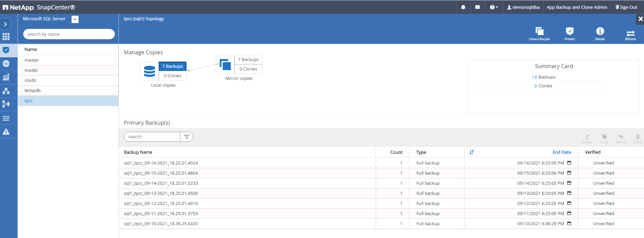The image size is (644, 238).
Task: Click the Clone Lifecycle icon
Action: click(539, 32)
